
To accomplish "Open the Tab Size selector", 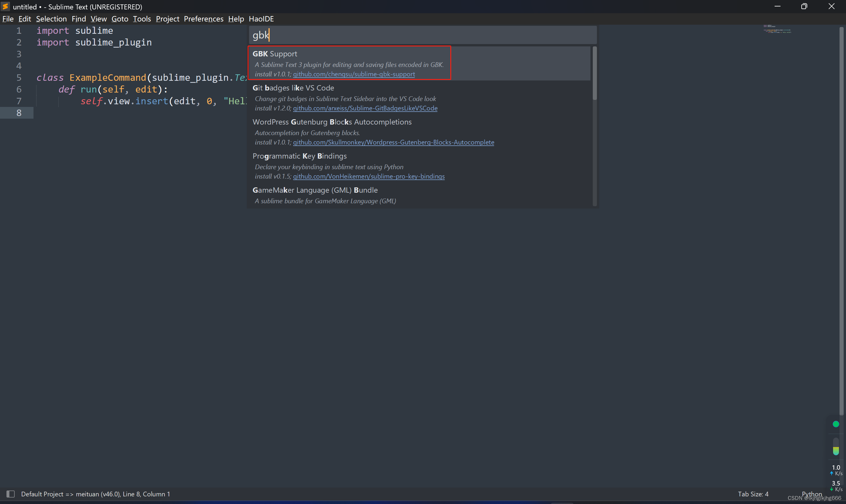I will (x=753, y=494).
